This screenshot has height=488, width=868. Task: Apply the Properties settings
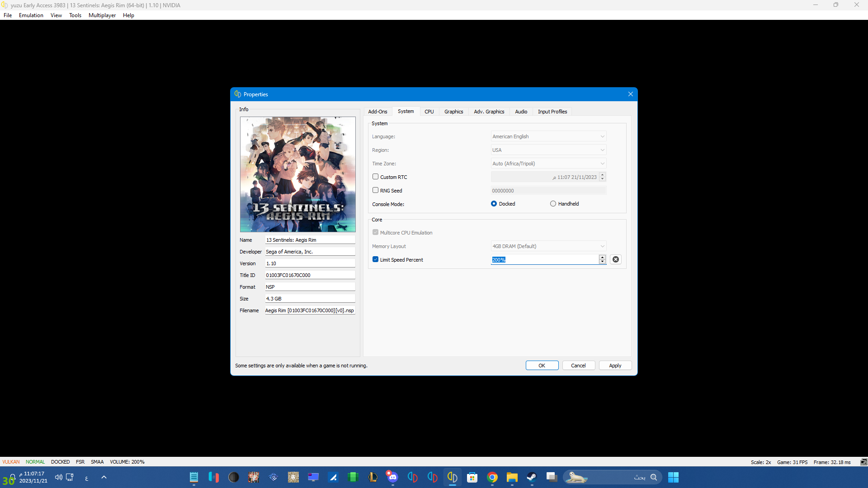tap(615, 366)
